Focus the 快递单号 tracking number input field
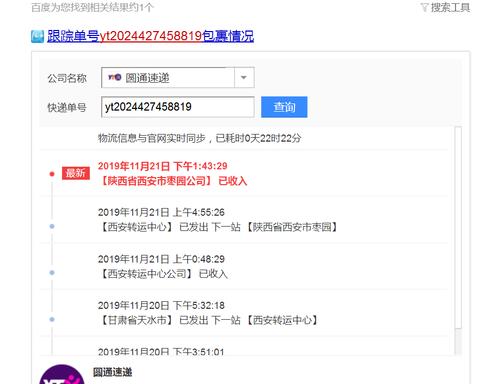The height and width of the screenshot is (384, 499). (178, 107)
